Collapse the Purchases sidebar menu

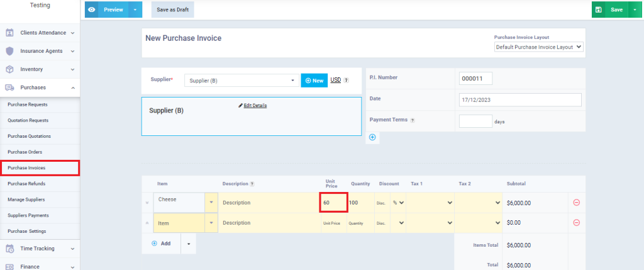pyautogui.click(x=73, y=88)
